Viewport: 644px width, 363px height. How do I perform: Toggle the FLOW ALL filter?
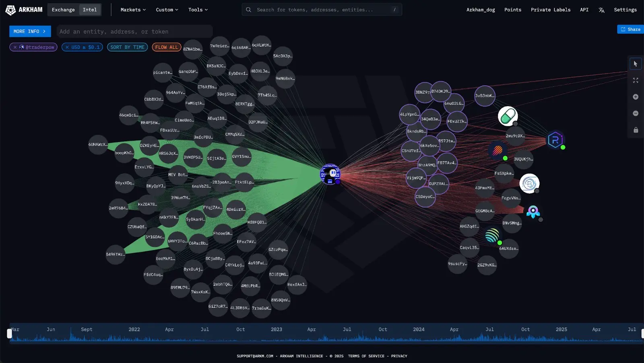tap(167, 47)
